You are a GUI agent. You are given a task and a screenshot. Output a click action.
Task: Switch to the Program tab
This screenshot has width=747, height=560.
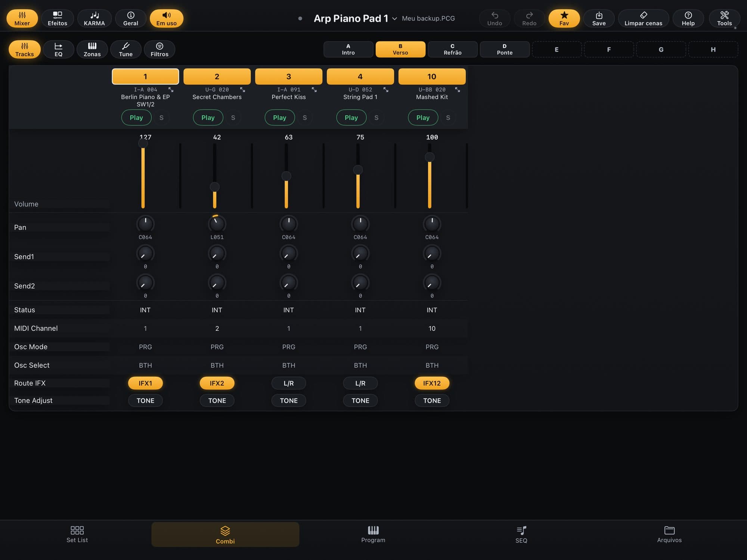pos(373,535)
